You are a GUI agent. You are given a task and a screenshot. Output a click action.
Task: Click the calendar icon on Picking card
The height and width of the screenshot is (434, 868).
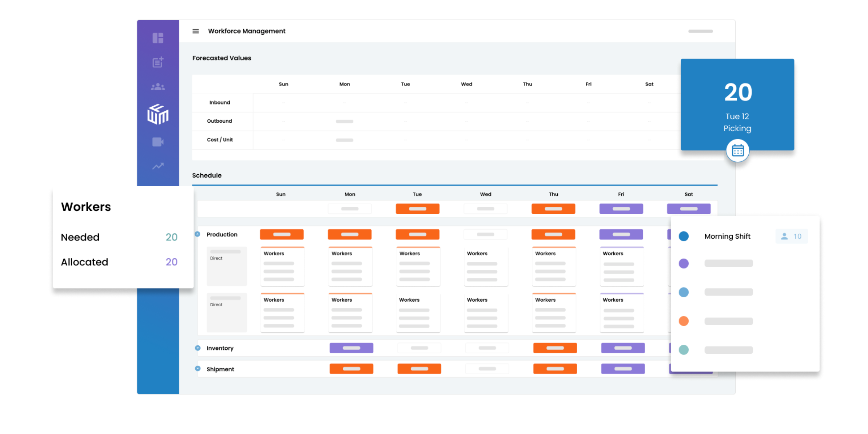coord(737,150)
